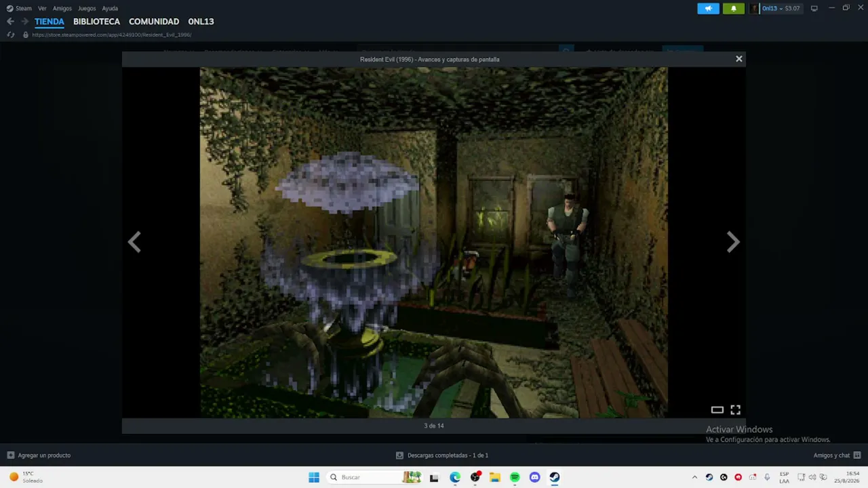The image size is (868, 488).
Task: Navigate forward in Steam
Action: click(x=24, y=22)
